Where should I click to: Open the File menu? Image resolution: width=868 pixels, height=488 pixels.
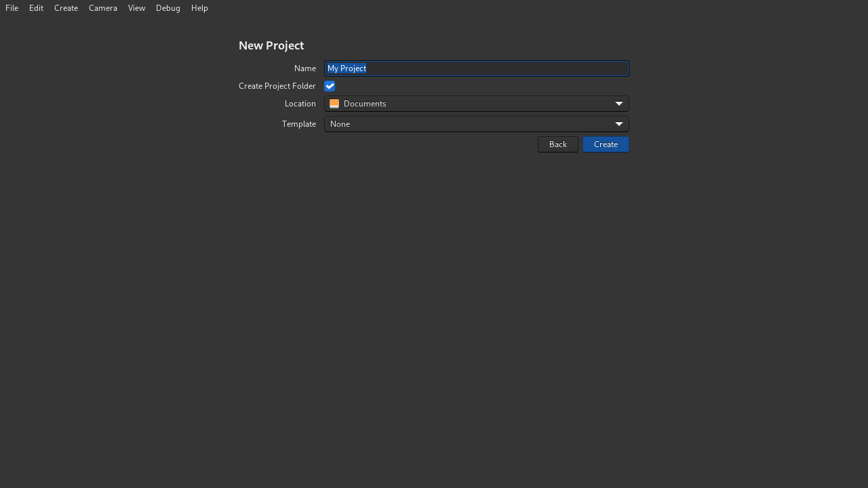tap(12, 7)
